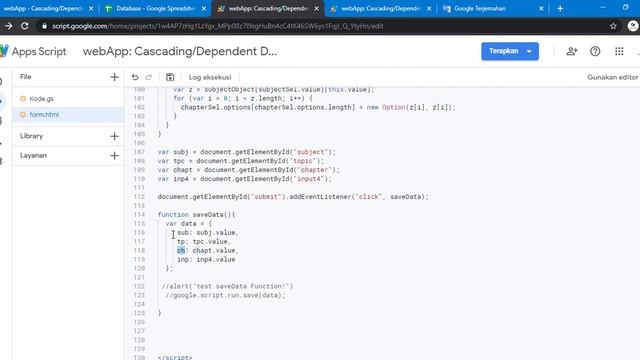Click the Apps Script logo
The width and height of the screenshot is (640, 360).
tap(33, 51)
